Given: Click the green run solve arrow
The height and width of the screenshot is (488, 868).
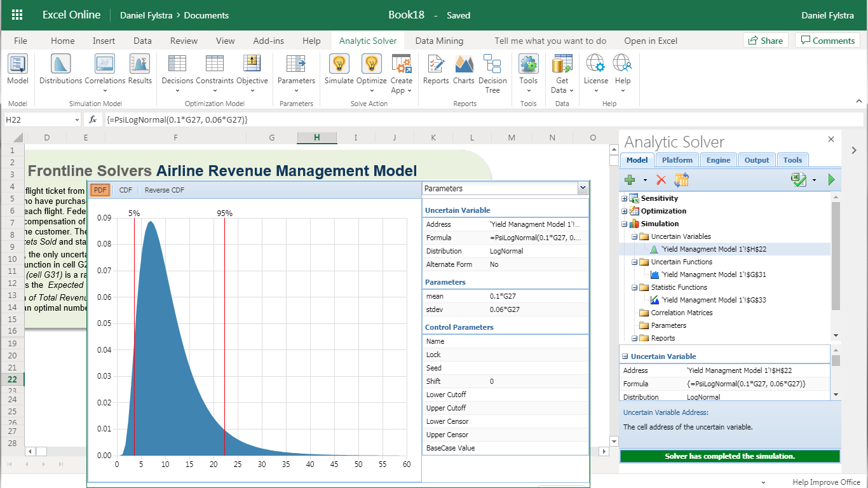Looking at the screenshot, I should click(831, 180).
